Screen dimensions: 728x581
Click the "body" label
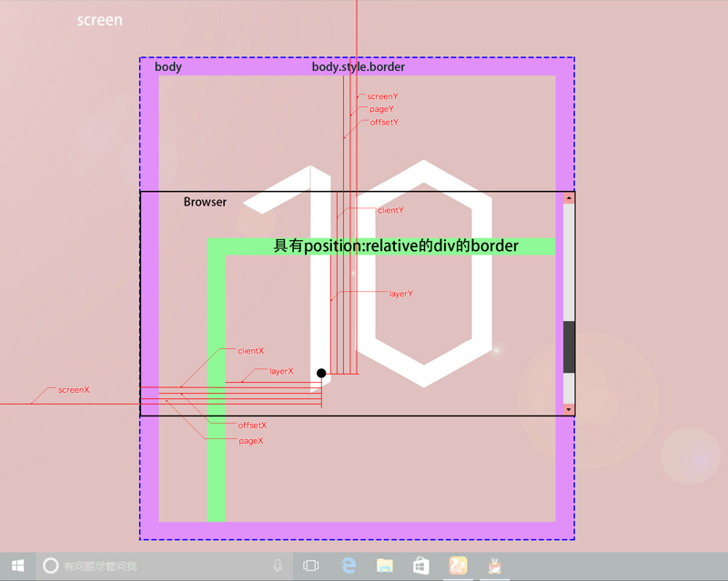point(168,66)
